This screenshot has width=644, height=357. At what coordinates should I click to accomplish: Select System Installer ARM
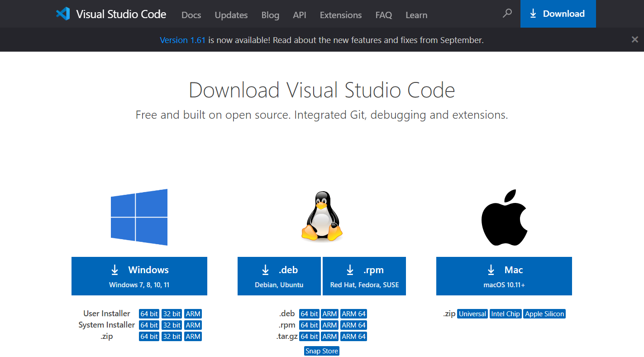point(193,325)
